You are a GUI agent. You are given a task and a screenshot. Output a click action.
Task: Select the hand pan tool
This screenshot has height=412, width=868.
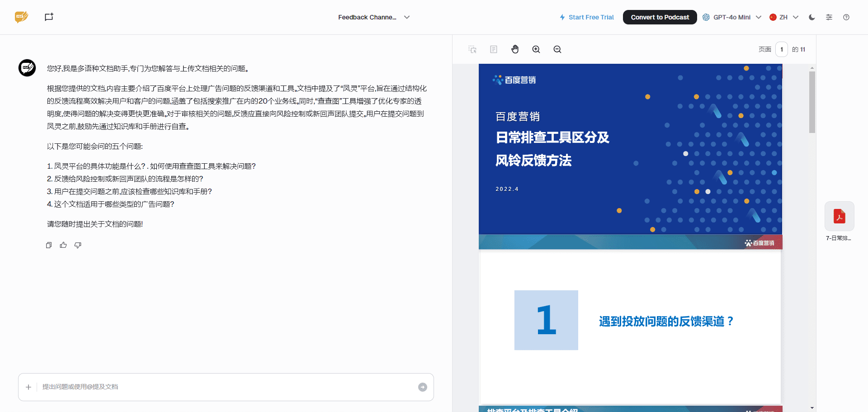(515, 49)
